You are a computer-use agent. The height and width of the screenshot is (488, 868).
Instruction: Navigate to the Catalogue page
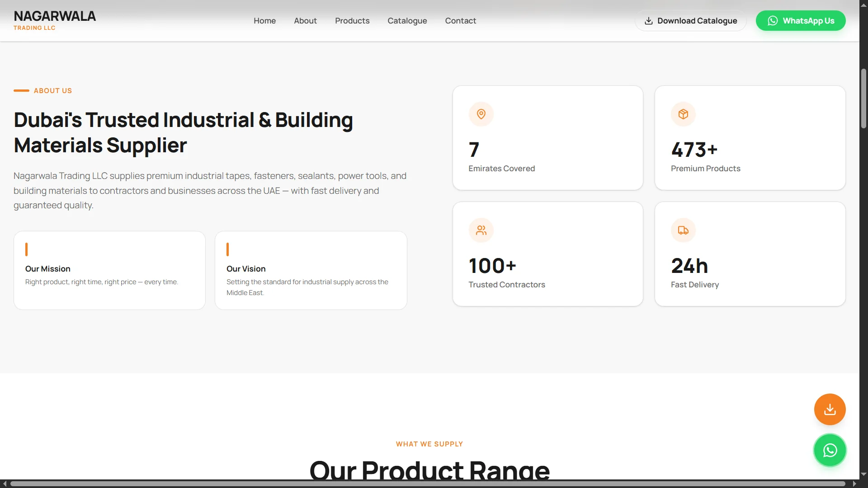tap(407, 21)
